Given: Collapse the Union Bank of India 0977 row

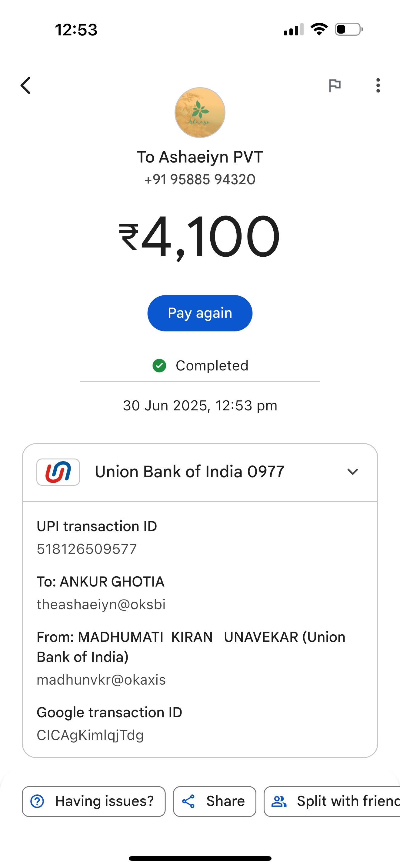Looking at the screenshot, I should coord(200,472).
